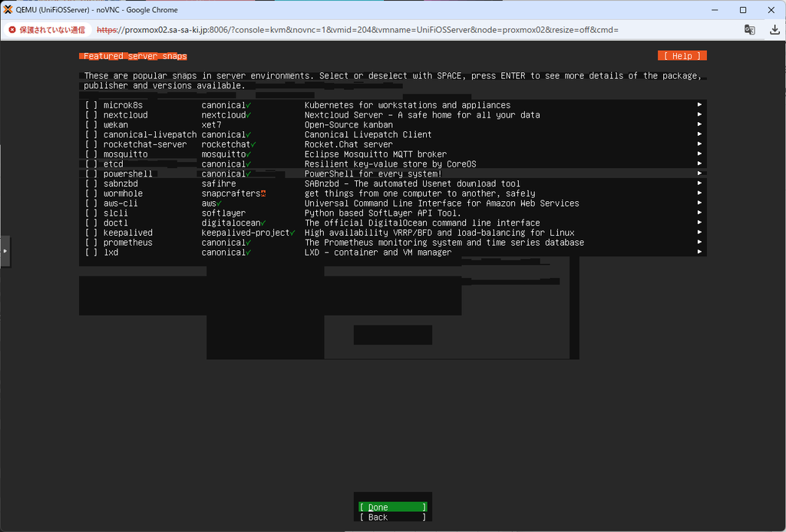
Task: Open the Help menu
Action: click(x=682, y=56)
